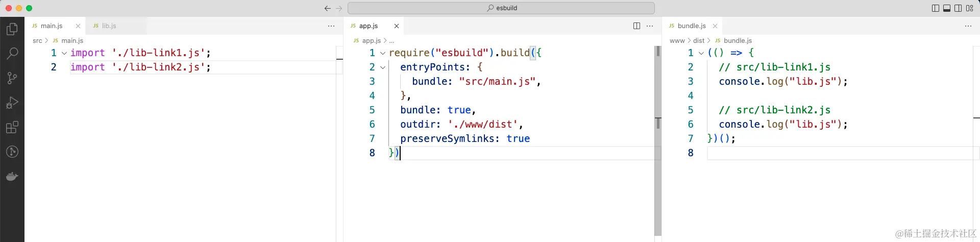
Task: Click main.js in the breadcrumb
Action: [72, 40]
